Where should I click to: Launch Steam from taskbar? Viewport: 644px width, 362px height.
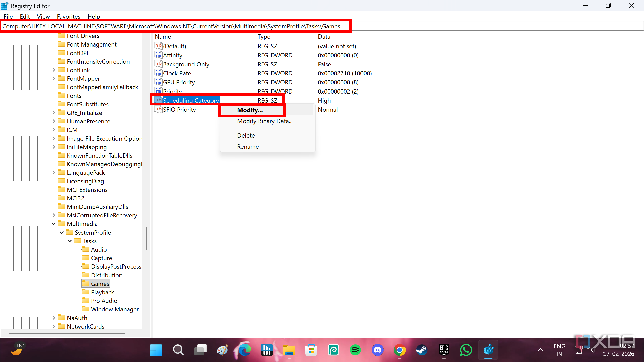[422, 350]
